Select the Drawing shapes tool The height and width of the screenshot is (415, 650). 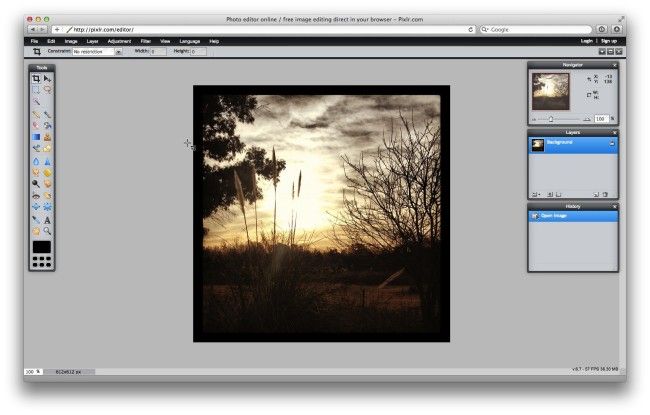pyautogui.click(x=48, y=148)
